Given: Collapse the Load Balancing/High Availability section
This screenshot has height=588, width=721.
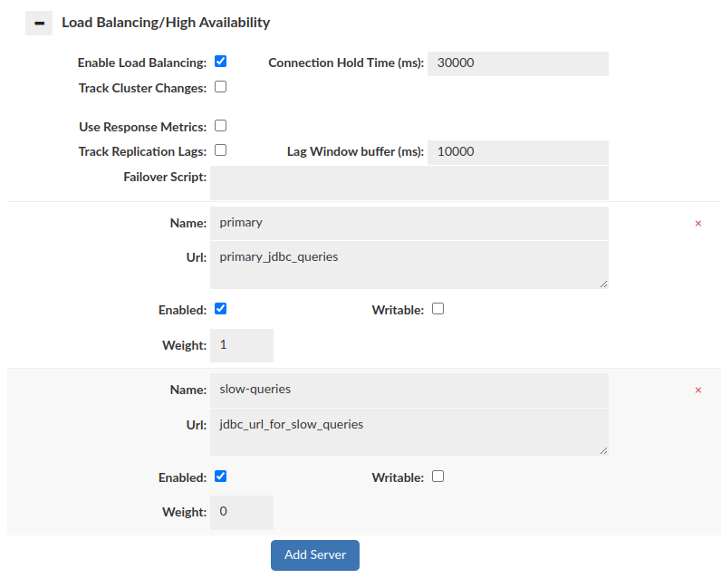Looking at the screenshot, I should (x=39, y=23).
